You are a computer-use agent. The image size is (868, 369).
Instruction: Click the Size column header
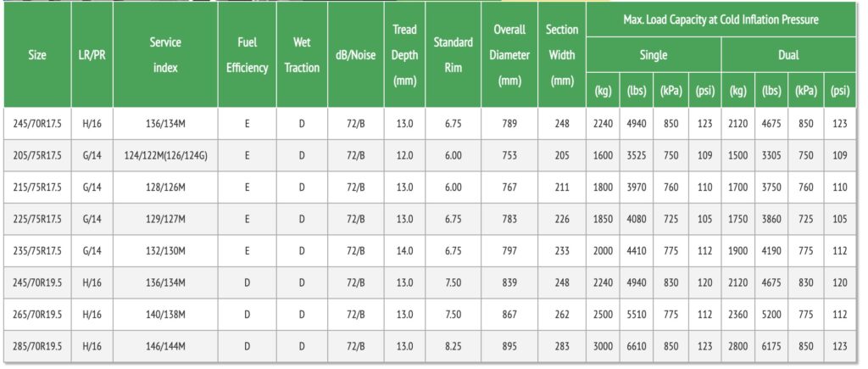pyautogui.click(x=37, y=55)
